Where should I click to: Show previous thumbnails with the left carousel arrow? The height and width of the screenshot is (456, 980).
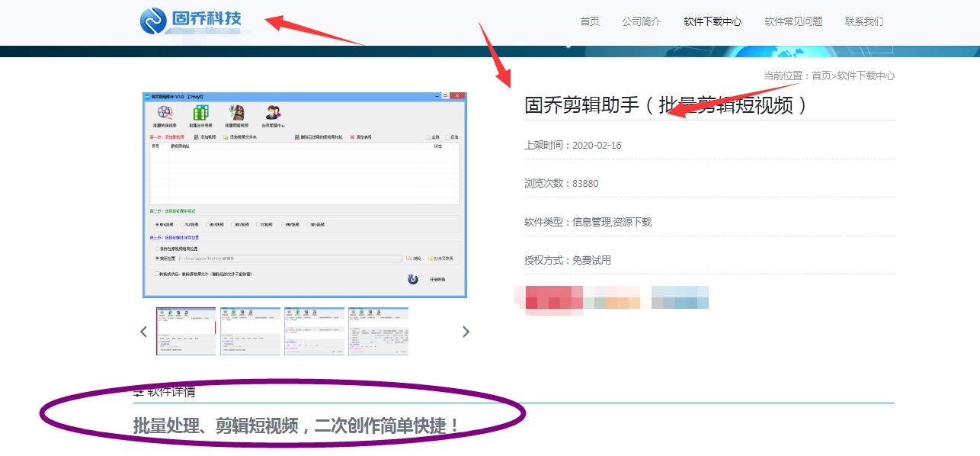[143, 332]
